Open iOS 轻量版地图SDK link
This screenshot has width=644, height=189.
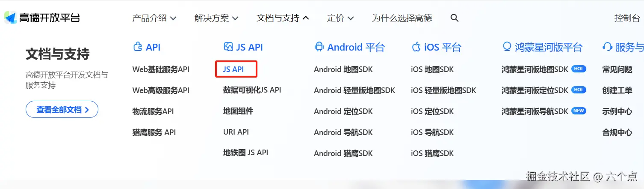click(x=443, y=90)
